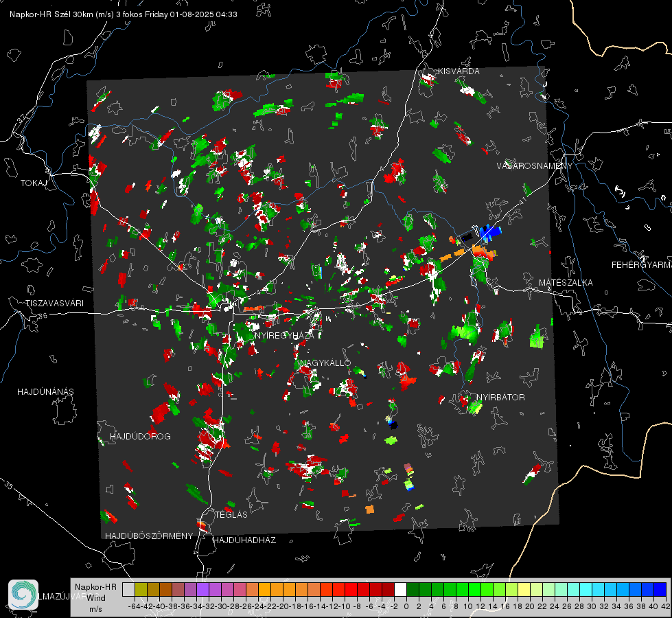Viewport: 672px width, 618px height.
Task: Click the swirl logo icon
Action: click(x=23, y=595)
